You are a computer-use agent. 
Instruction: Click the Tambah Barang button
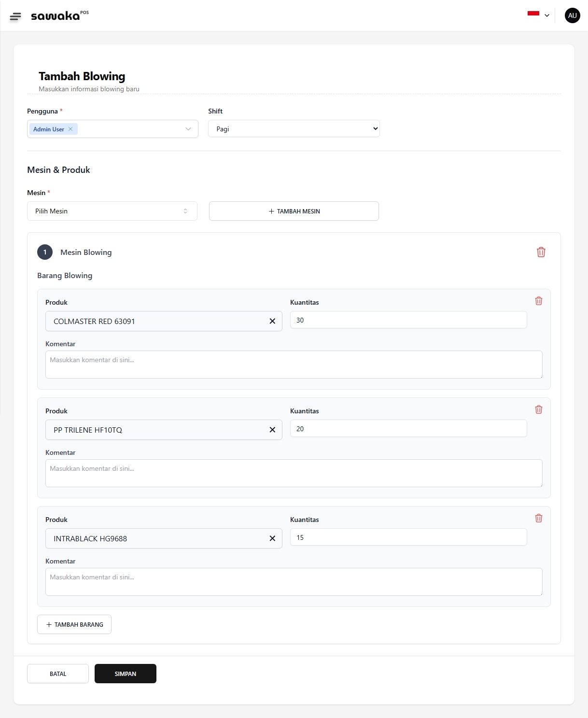74,624
